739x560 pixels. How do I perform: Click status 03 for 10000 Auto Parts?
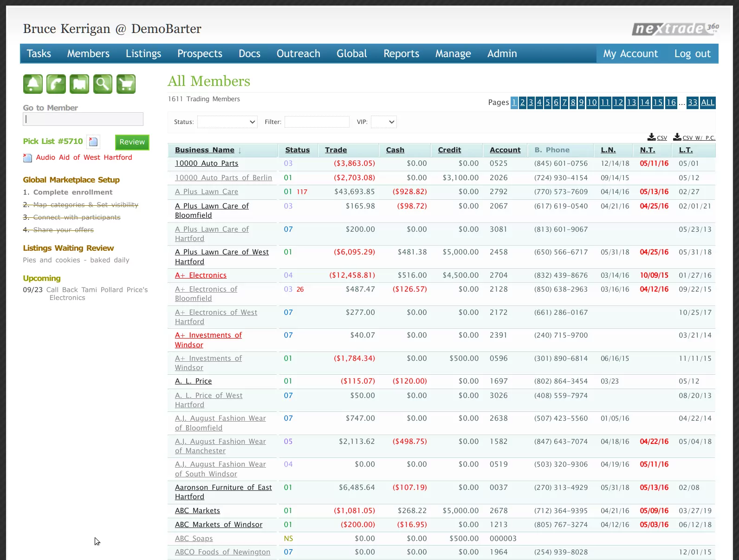pos(288,163)
